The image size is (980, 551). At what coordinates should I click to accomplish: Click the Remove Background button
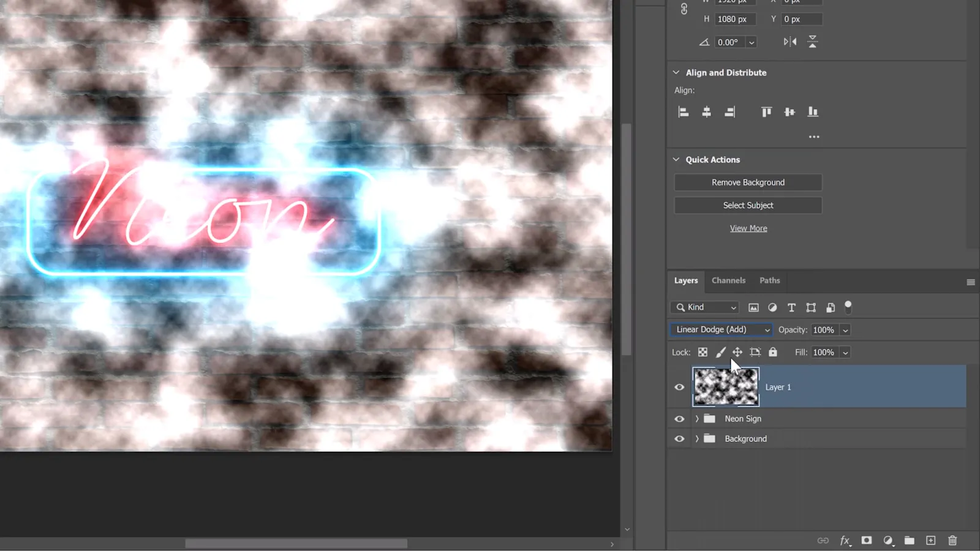click(748, 182)
